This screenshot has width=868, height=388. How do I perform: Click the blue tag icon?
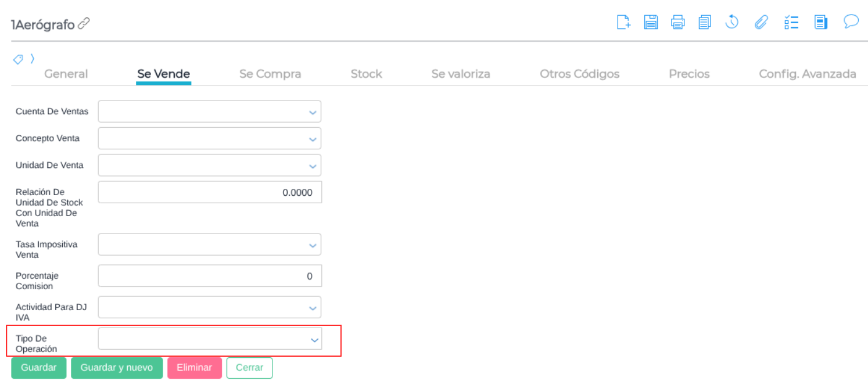click(18, 59)
